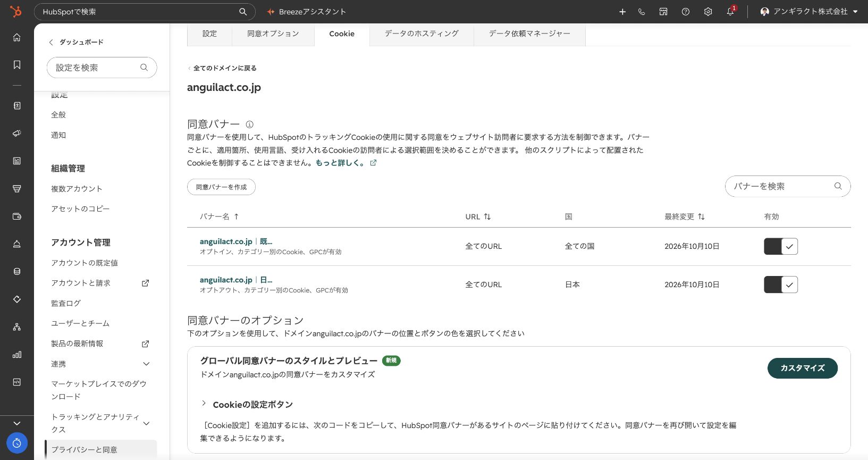Collapse left rail with the chevron down
Screen dimensions: 868x460
[17, 423]
